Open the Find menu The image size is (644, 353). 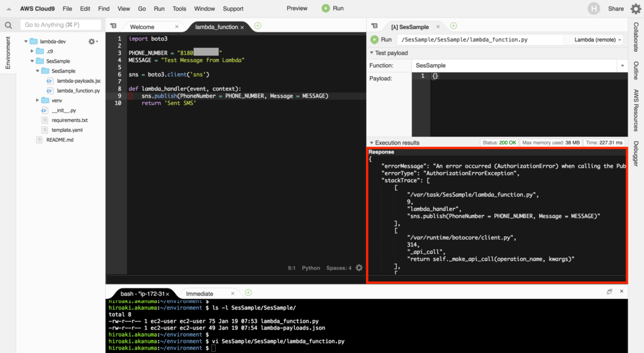pos(104,9)
